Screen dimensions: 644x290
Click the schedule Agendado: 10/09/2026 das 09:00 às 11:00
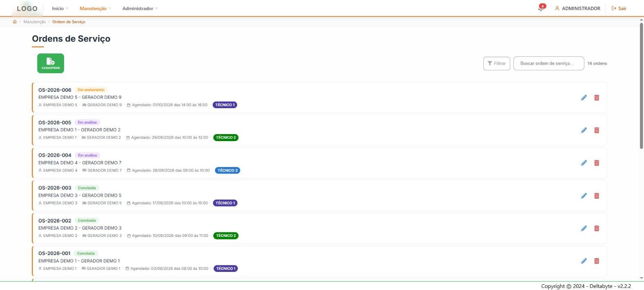pyautogui.click(x=170, y=236)
